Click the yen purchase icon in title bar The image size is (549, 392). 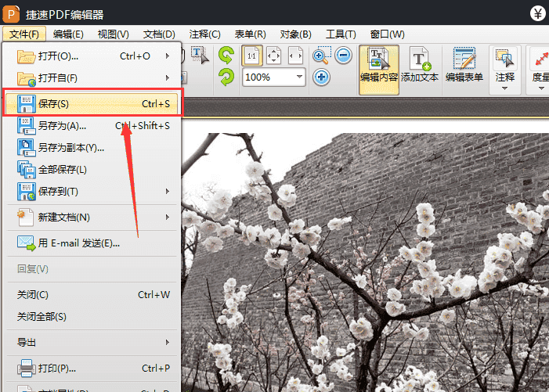(537, 14)
